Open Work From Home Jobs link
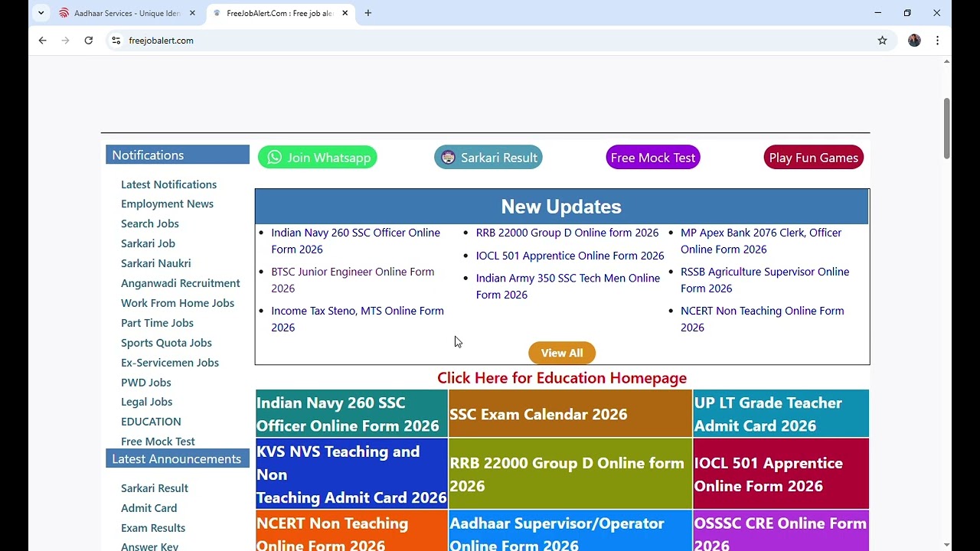Viewport: 980px width, 551px height. 178,303
